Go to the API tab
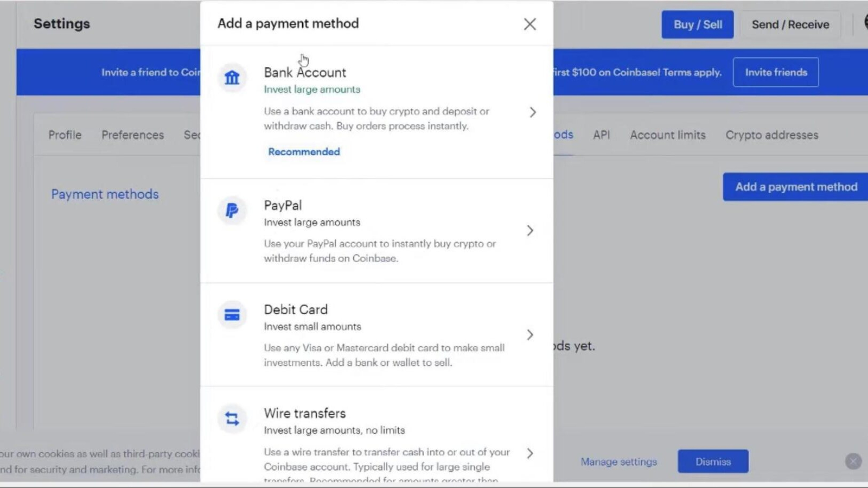 pos(601,135)
